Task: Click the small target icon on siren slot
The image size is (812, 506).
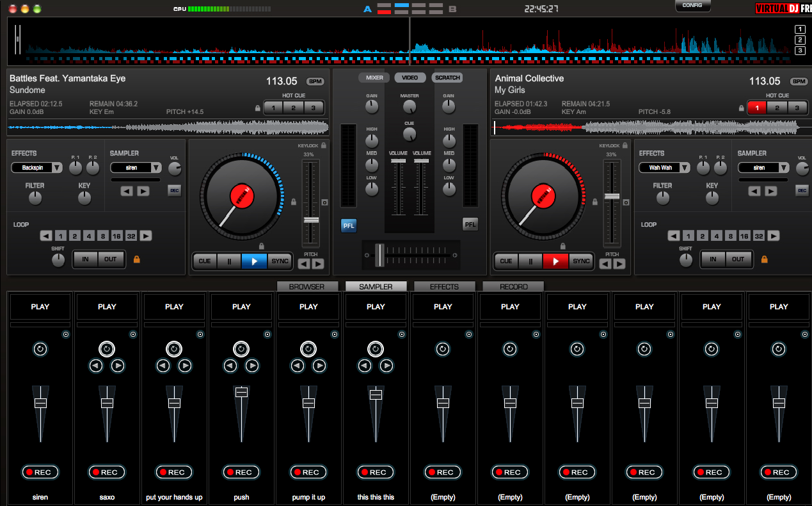Action: (x=66, y=334)
